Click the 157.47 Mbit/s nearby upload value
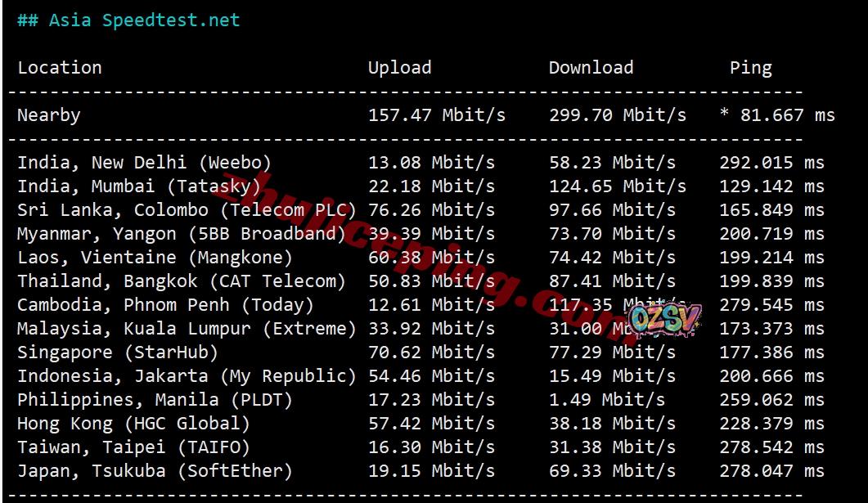 [x=437, y=115]
